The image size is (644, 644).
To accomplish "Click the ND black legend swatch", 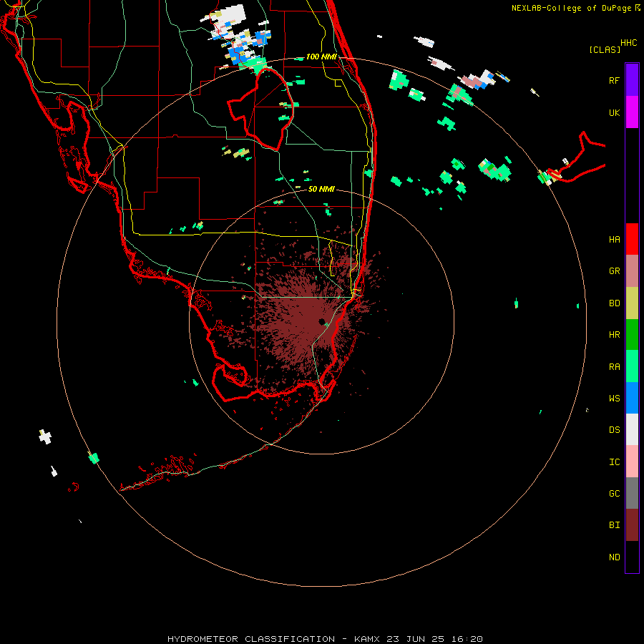I will coord(632,557).
